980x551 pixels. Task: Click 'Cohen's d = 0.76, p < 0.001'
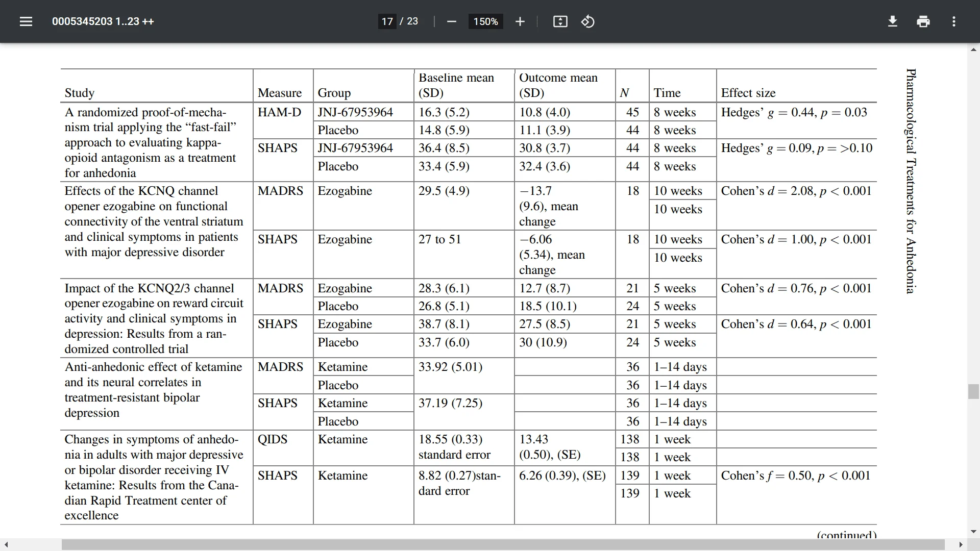[796, 288]
